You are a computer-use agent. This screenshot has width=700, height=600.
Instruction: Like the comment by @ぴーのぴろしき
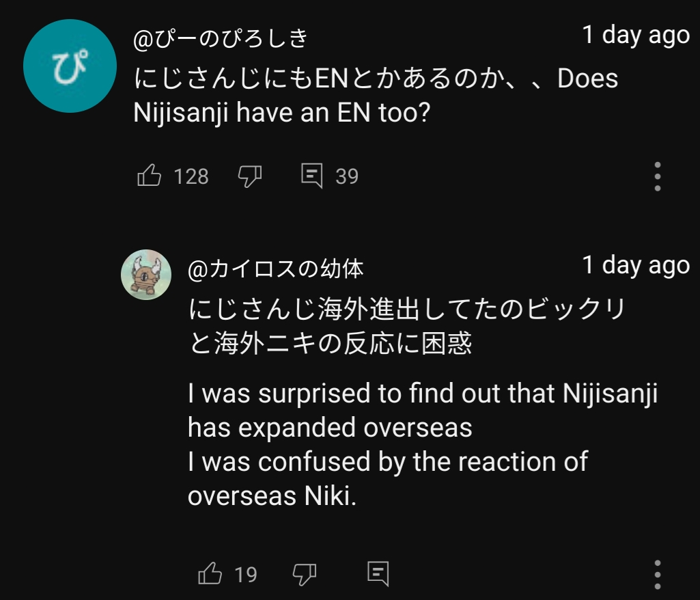(149, 175)
